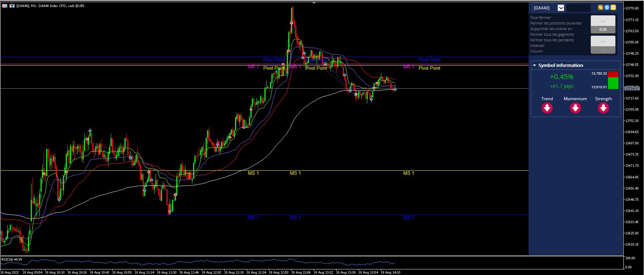Select Tout fermer option

pyautogui.click(x=540, y=18)
